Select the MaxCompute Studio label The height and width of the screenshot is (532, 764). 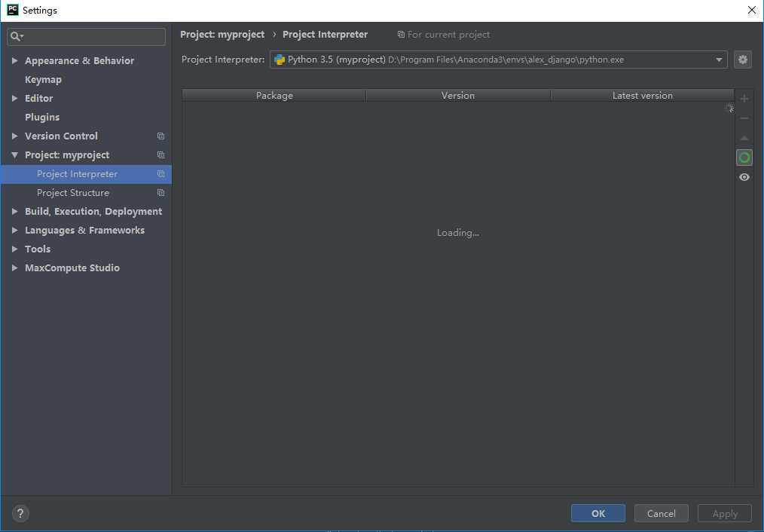72,268
